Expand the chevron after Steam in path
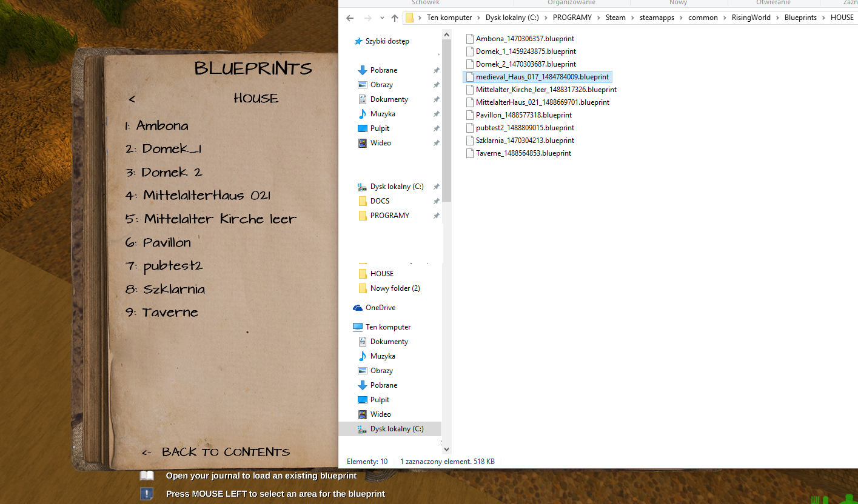 tap(632, 18)
